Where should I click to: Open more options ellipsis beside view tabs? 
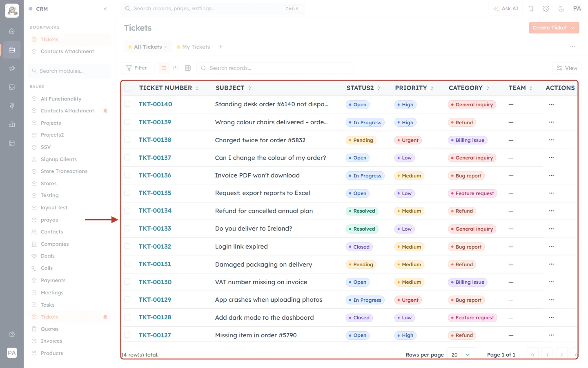572,47
